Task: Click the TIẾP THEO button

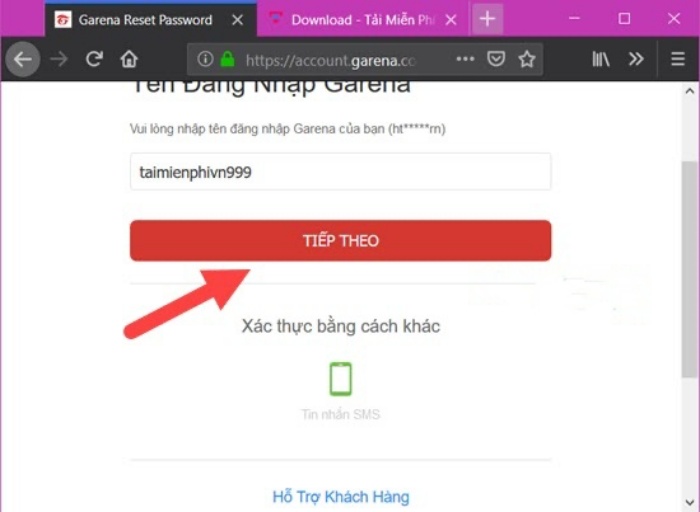Action: coord(341,241)
